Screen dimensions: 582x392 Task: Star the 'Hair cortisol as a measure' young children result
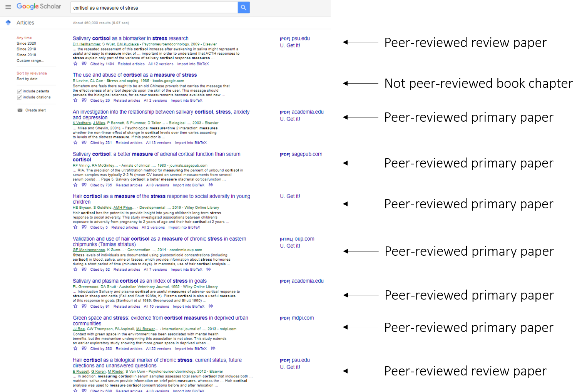point(75,227)
